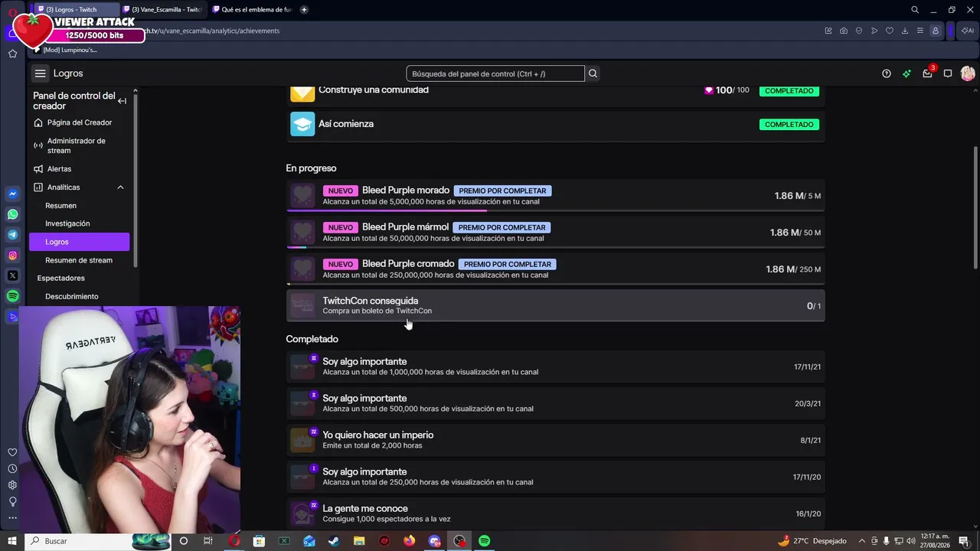The image size is (980, 551).
Task: Open the TwitchCon conseguida achievement row
Action: pos(556,306)
